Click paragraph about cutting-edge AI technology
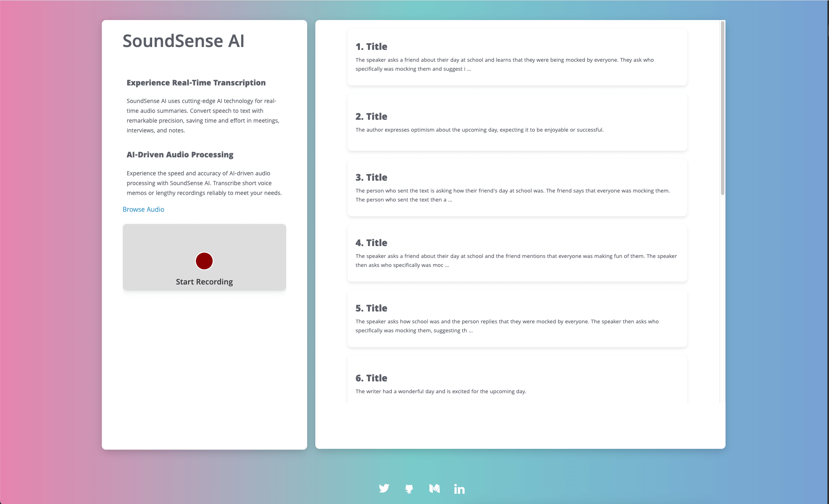 coord(203,116)
